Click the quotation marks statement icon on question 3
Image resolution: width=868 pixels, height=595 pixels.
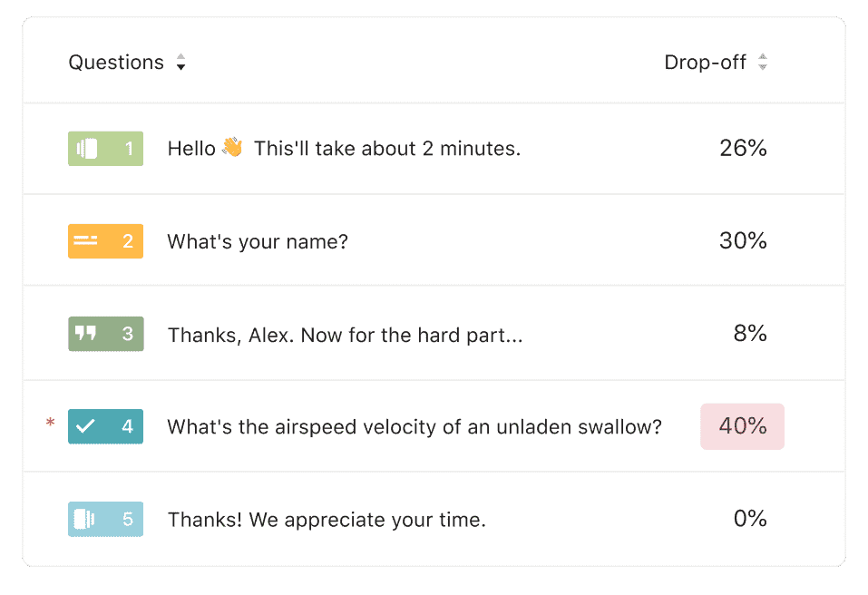(86, 333)
